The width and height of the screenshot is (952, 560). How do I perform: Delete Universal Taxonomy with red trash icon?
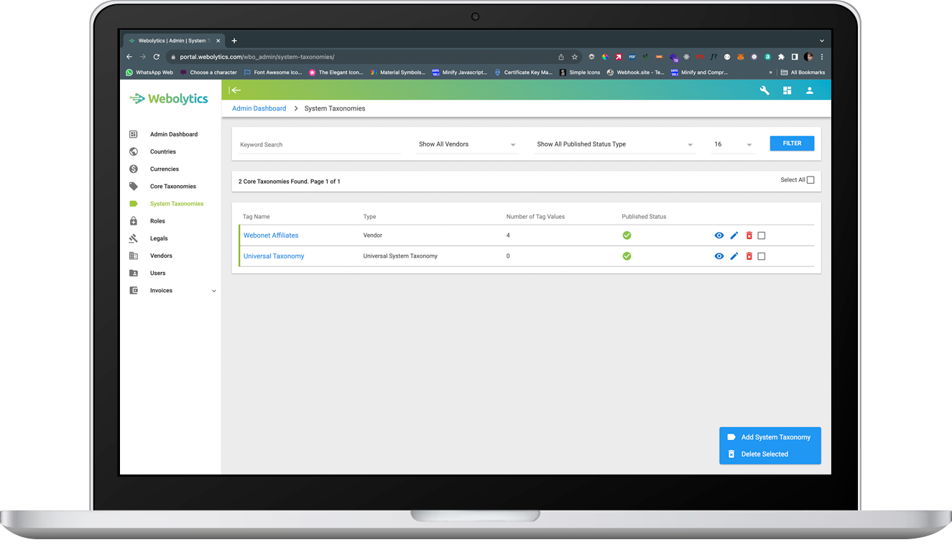point(749,256)
